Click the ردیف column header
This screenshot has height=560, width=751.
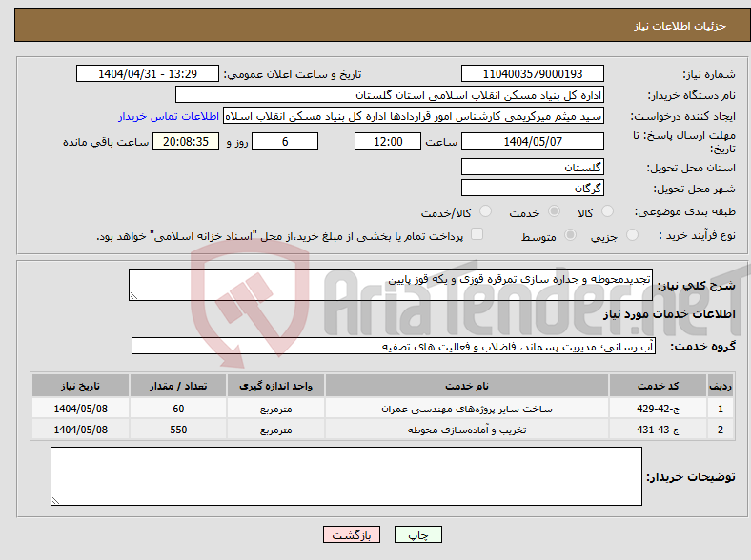721,386
